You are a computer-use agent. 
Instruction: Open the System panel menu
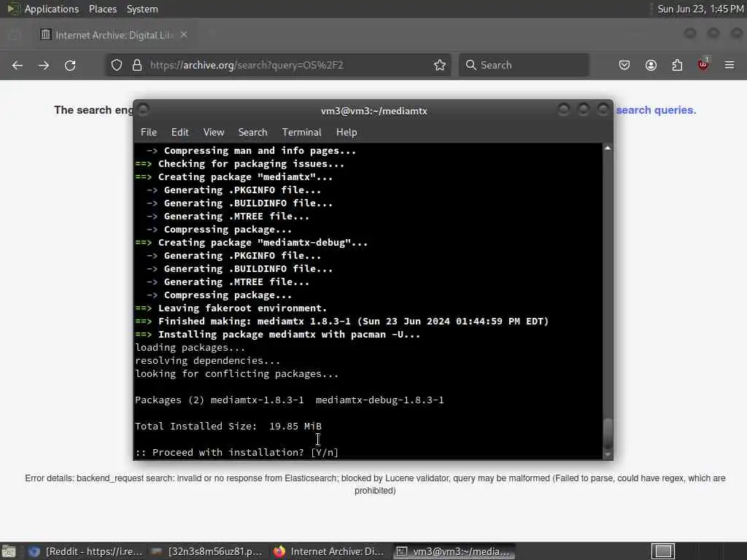[x=142, y=9]
